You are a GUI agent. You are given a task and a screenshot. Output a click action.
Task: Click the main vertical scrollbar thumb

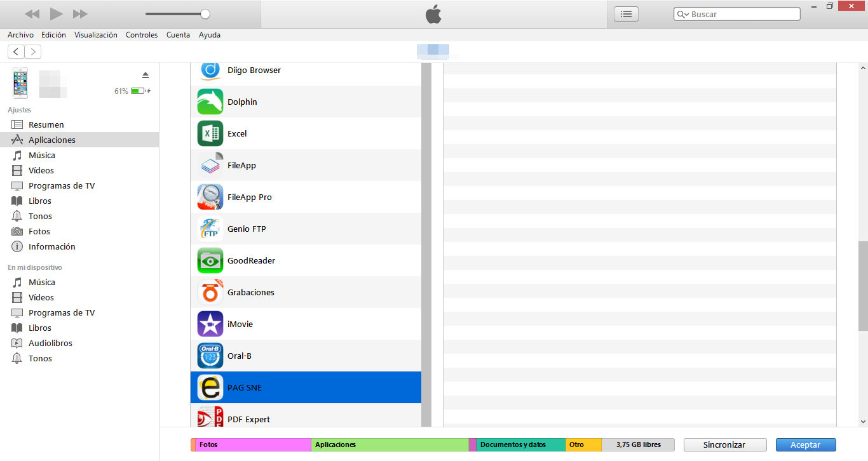click(863, 286)
